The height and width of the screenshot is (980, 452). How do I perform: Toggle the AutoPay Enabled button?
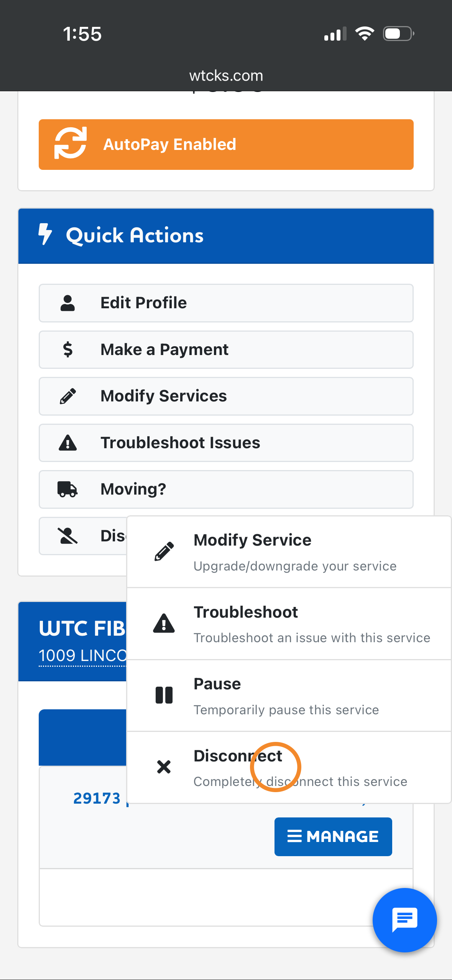tap(226, 145)
